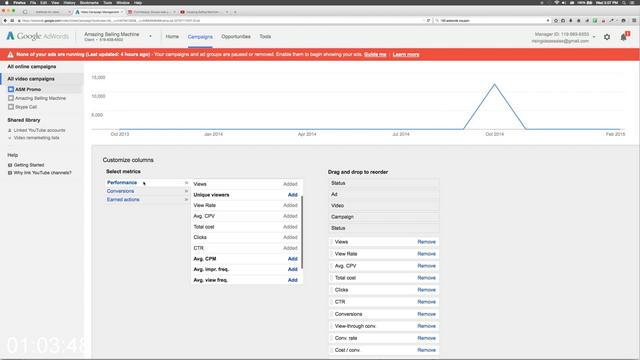Open a new browser tab
This screenshot has width=640, height=360.
click(x=235, y=12)
